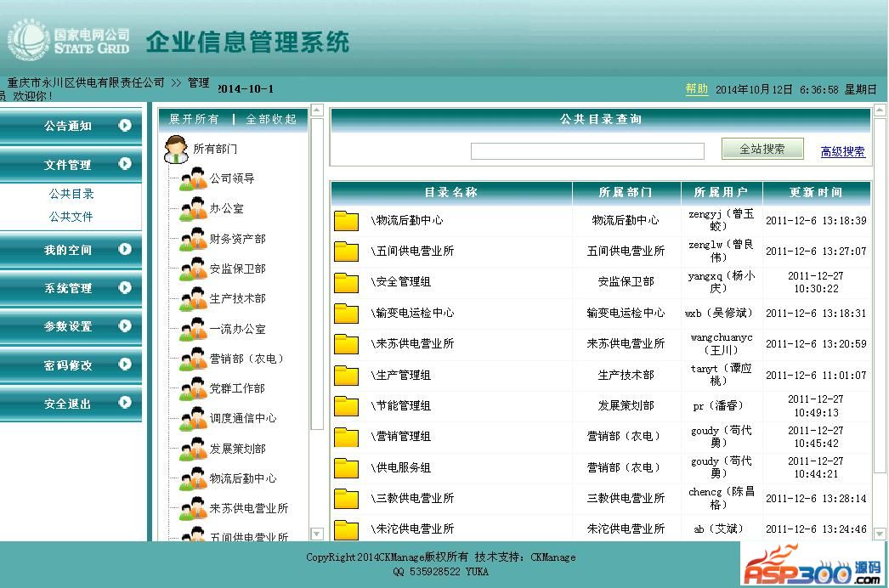Screen dimensions: 889x588
Task: Open the folder icon for \生产管理组
Action: (347, 375)
